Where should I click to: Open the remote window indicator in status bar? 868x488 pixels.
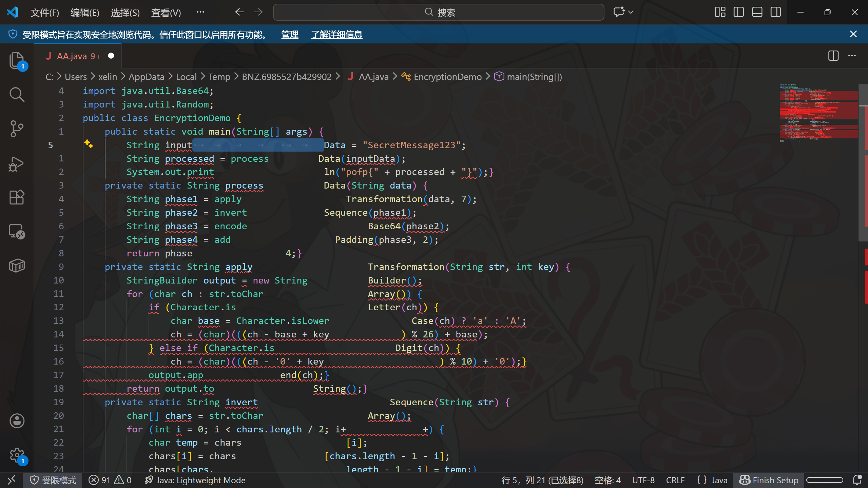tap(12, 480)
